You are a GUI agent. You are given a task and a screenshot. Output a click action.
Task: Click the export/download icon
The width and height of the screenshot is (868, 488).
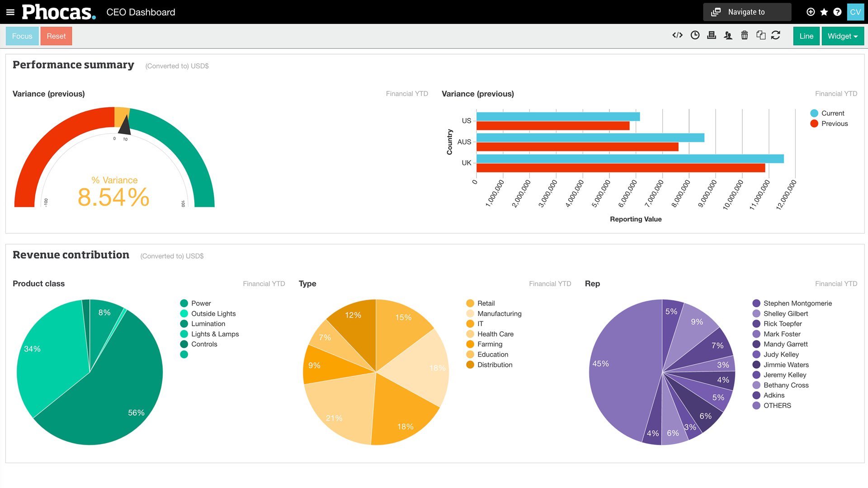tap(711, 36)
